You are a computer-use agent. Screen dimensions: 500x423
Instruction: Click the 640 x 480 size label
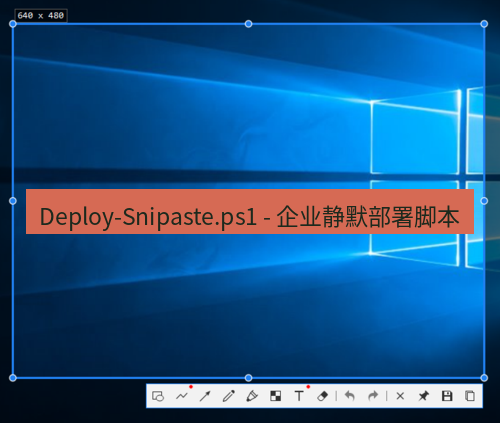coord(41,16)
